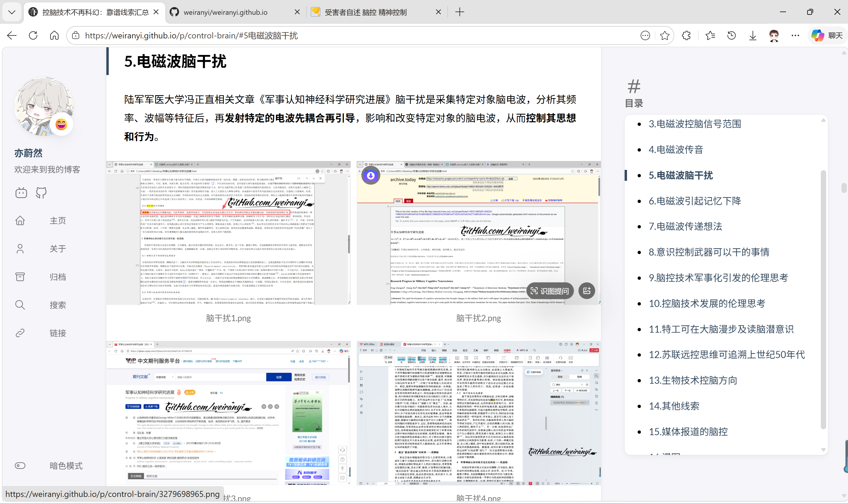Jump to 13.生物技术控脑方向
848x504 pixels.
point(693,381)
